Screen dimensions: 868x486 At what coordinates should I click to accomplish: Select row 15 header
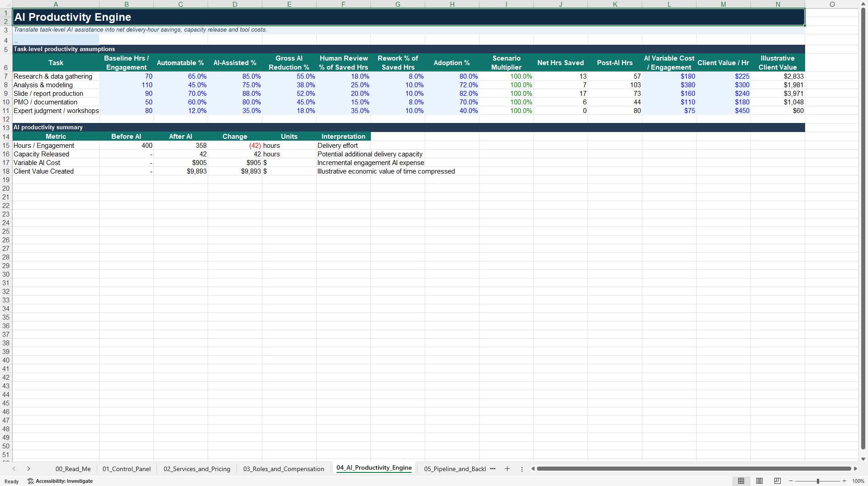(x=6, y=146)
